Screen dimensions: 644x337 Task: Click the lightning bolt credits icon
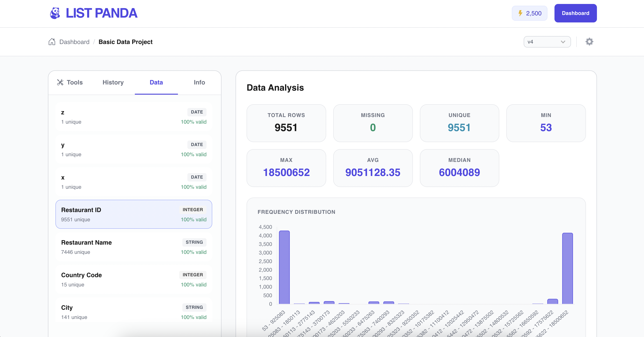tap(520, 13)
